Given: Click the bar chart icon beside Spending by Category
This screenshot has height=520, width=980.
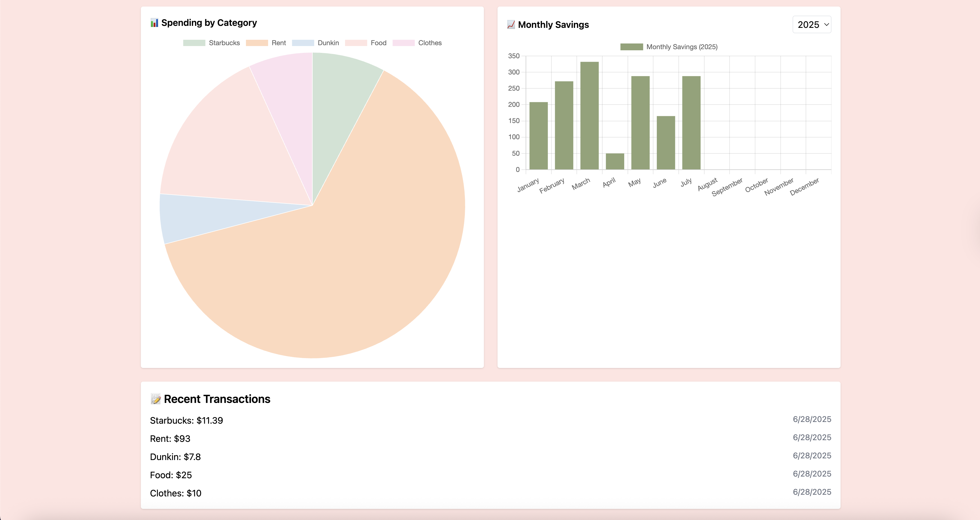Looking at the screenshot, I should (154, 22).
